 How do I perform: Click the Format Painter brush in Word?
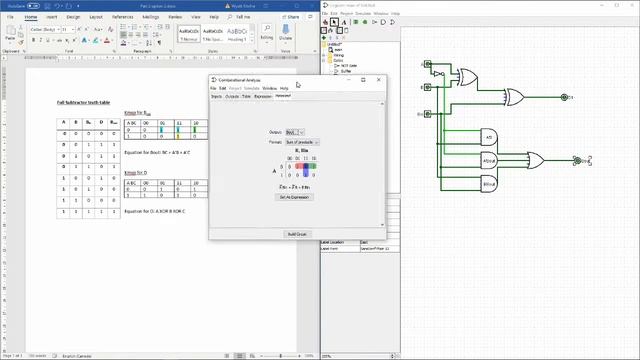point(21,42)
